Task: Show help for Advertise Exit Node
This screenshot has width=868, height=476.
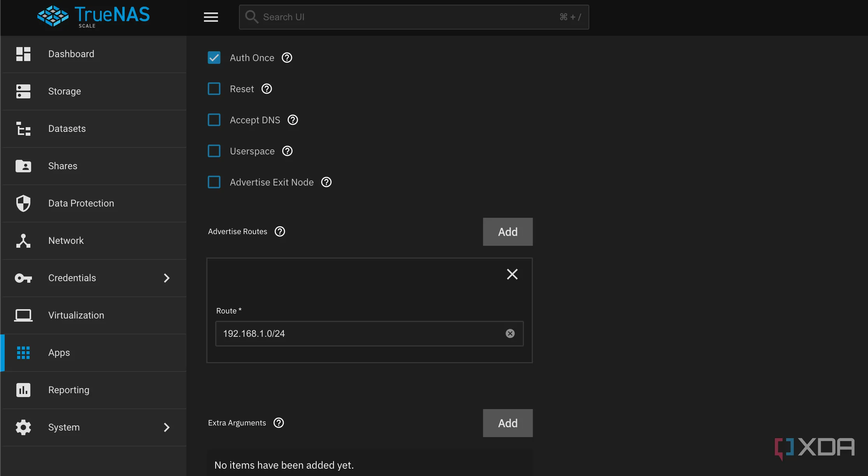Action: [x=326, y=182]
